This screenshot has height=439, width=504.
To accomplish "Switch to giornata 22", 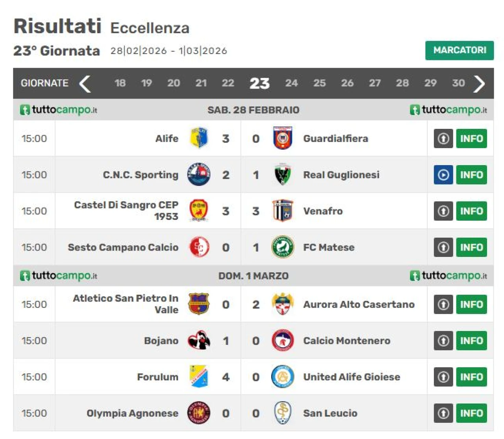I will 228,83.
